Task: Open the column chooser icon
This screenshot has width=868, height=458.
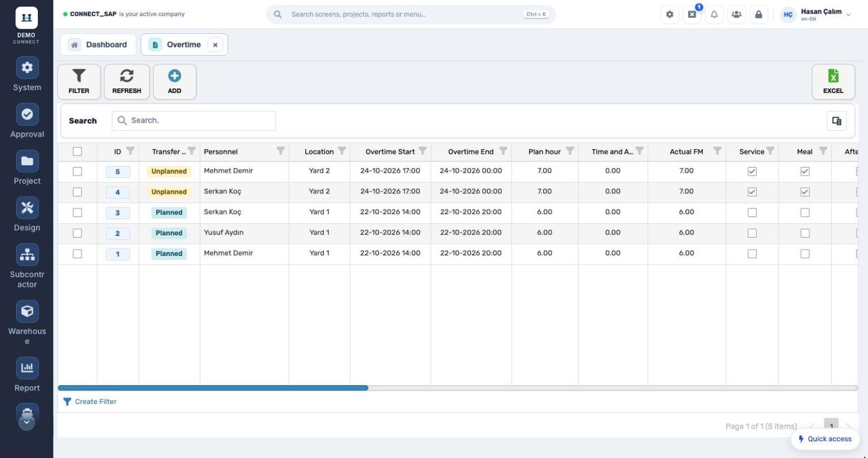Action: coord(836,121)
